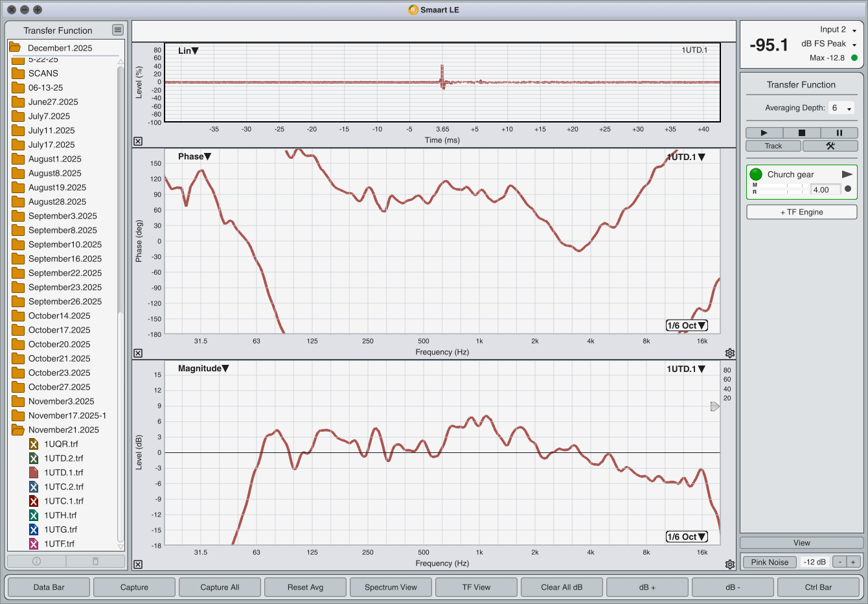
Task: Click the tools (hammer and wrench) settings button
Action: coord(830,146)
